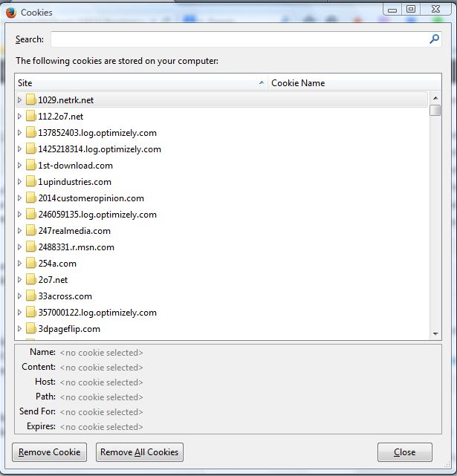Click the 246059135.log.optimizely.com folder icon
This screenshot has height=476, width=457.
coord(30,215)
